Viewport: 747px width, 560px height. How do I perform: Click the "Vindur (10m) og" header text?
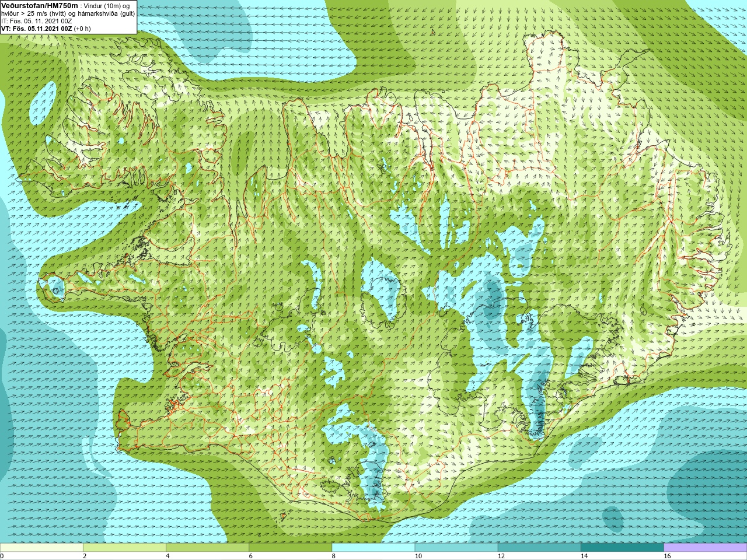107,6
